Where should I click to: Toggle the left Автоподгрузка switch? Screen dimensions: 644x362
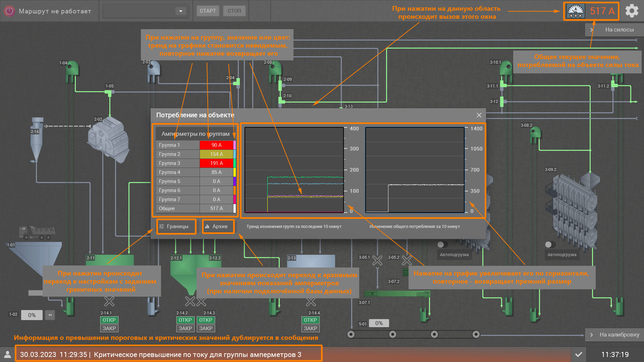click(443, 244)
